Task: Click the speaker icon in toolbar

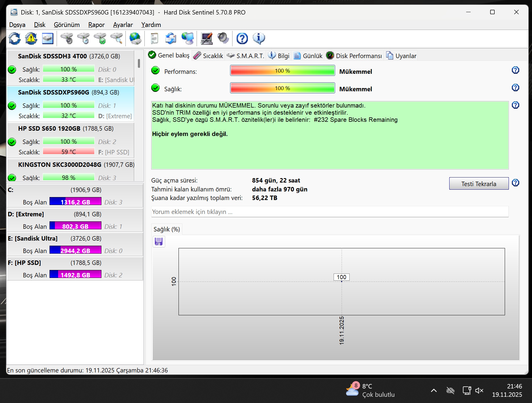Action: (x=223, y=39)
